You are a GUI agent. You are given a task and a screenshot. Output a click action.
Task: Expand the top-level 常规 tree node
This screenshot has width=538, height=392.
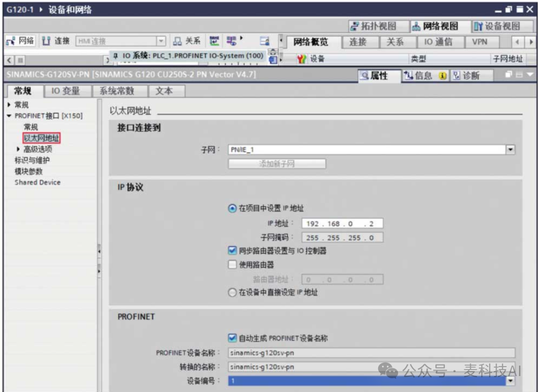9,105
